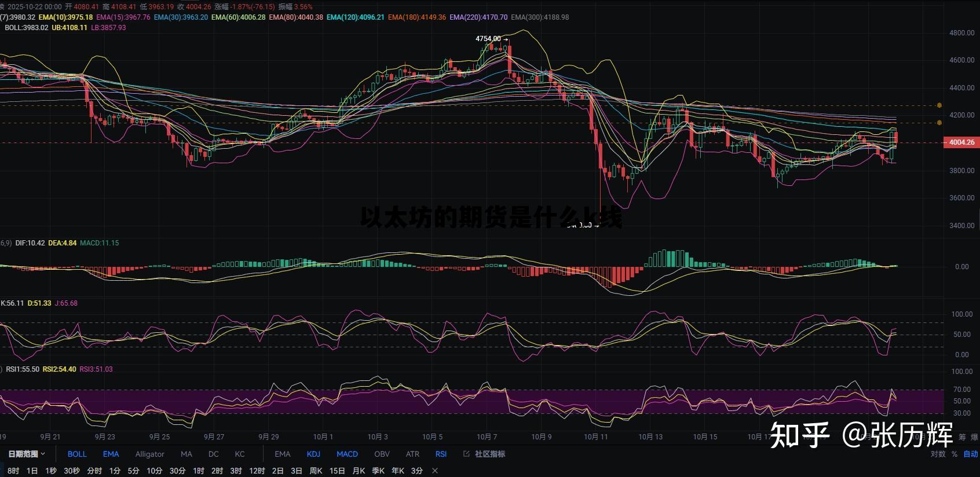980x477 pixels.
Task: Enable the sub-chart EMA indicator
Action: [282, 454]
